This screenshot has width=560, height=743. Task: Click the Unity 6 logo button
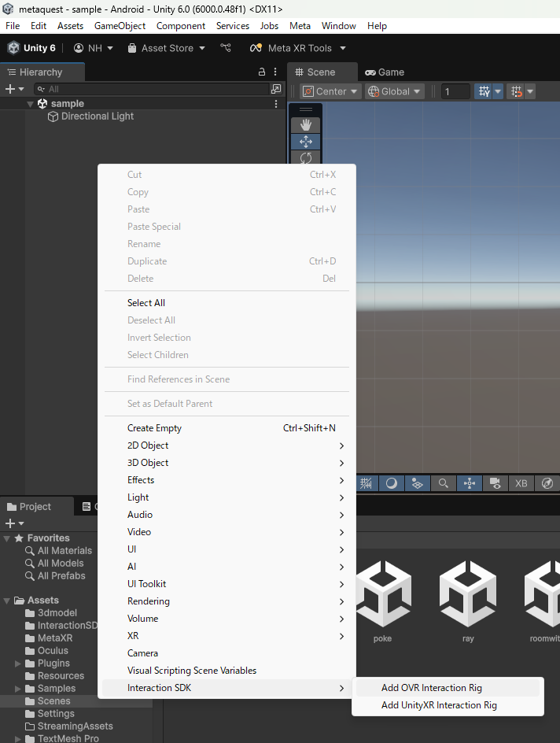click(31, 48)
